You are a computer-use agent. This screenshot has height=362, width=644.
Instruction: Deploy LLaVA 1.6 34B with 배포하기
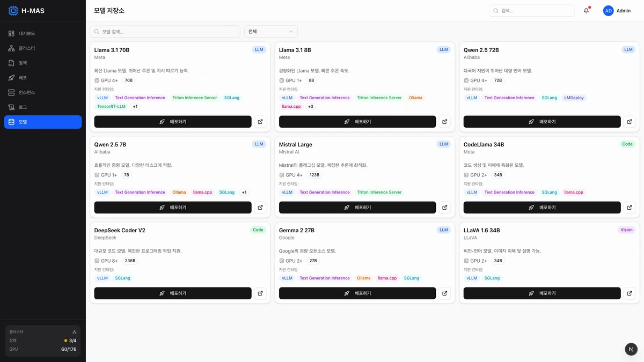point(542,293)
